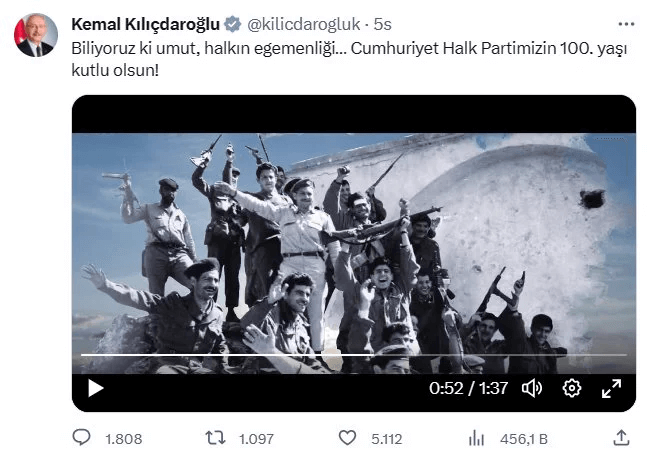
Task: Click the reply speech bubble icon
Action: (x=82, y=437)
